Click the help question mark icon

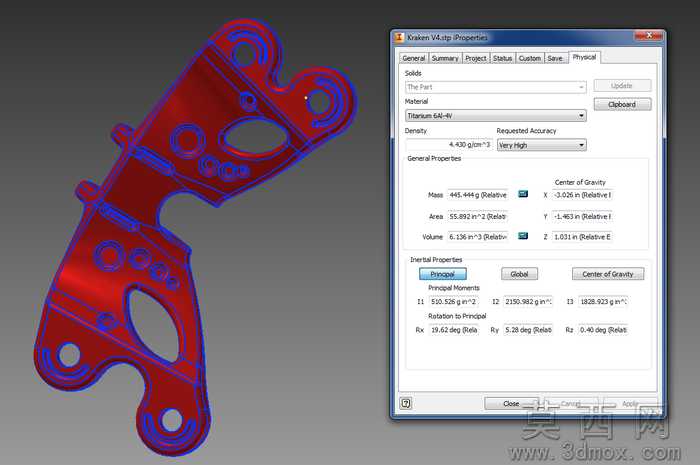(406, 403)
